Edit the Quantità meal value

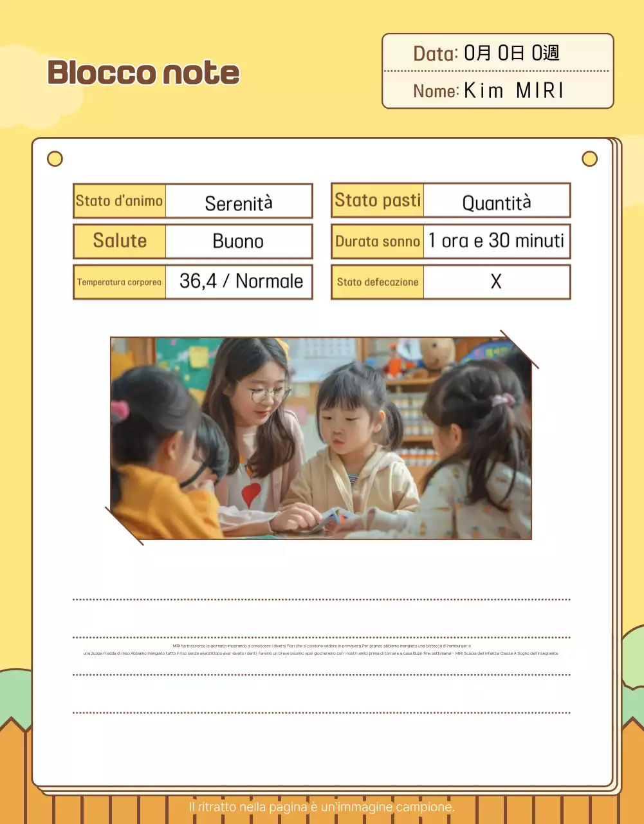[497, 203]
